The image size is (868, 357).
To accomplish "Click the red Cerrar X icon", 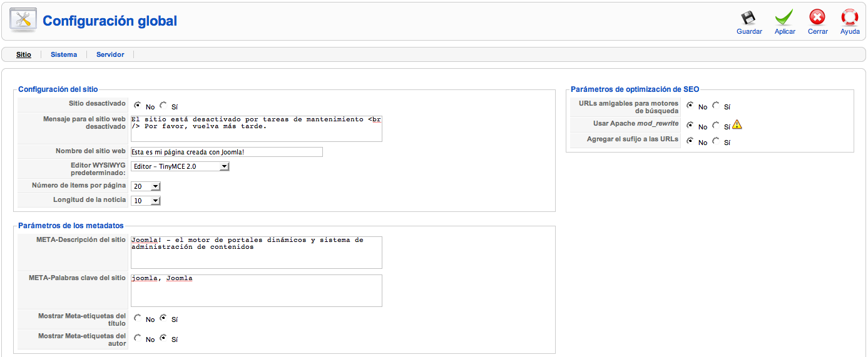I will [x=817, y=18].
